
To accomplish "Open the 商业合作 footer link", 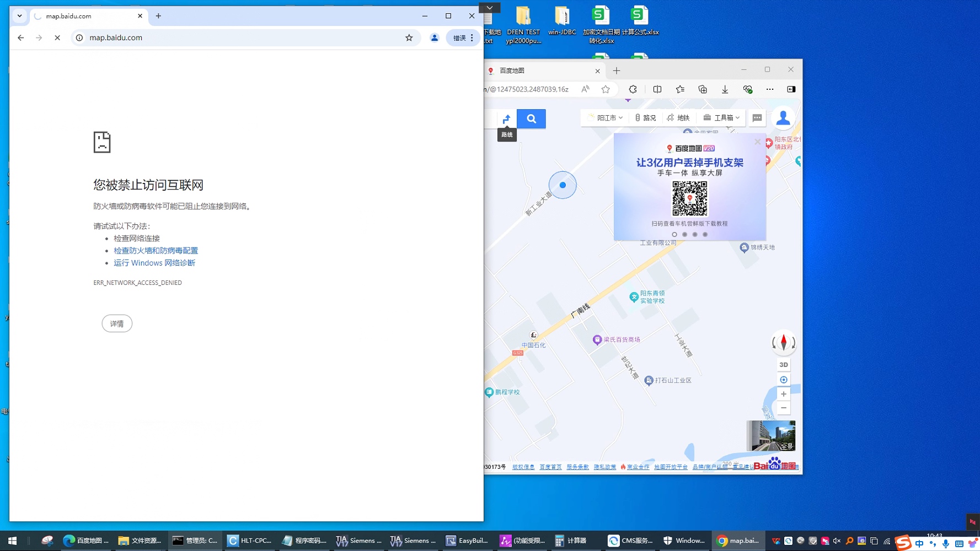I will (x=638, y=467).
